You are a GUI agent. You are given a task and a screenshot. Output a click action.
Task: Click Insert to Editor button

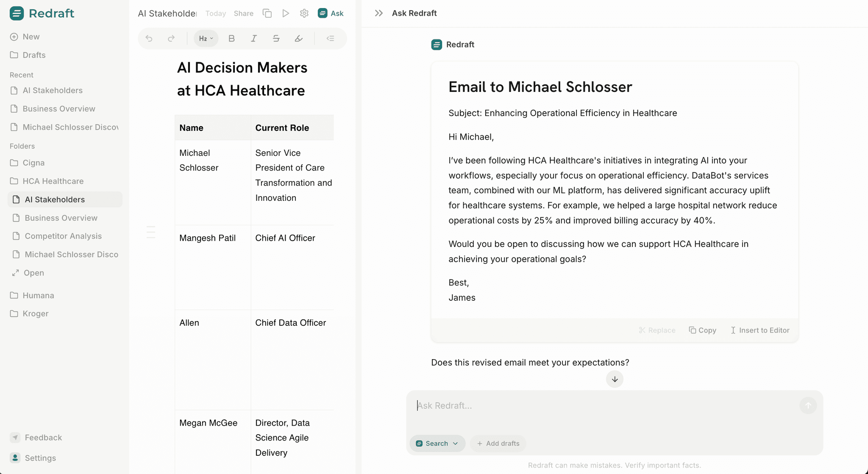click(x=759, y=330)
